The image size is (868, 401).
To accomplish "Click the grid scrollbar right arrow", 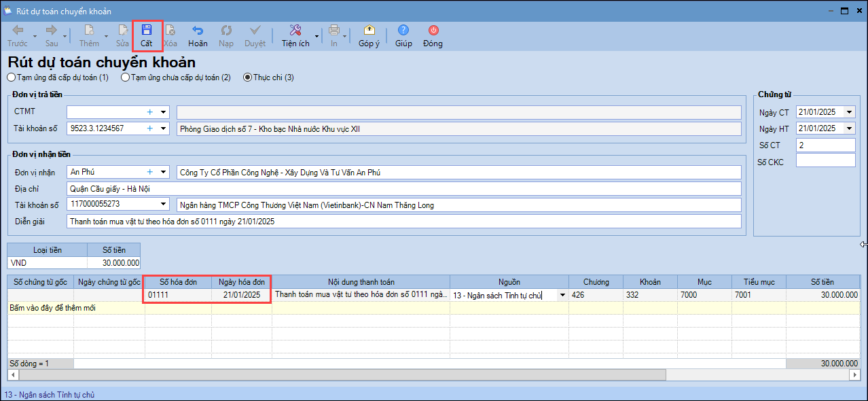I will pos(854,375).
